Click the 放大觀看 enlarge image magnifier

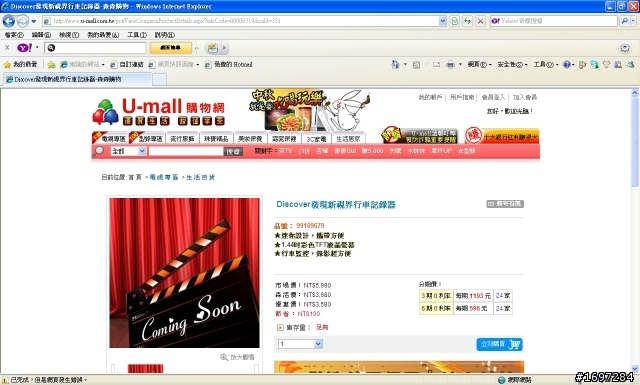238,357
